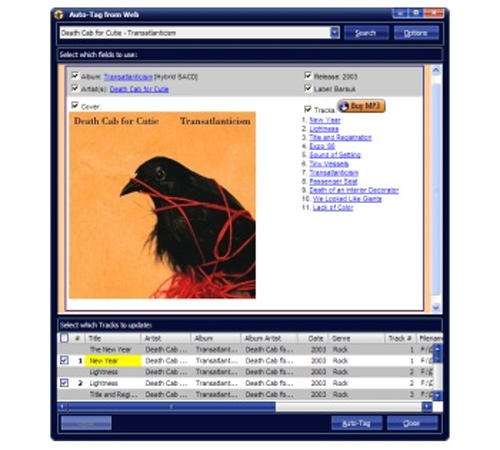Open track 7 Transatlanticism link
Viewport: 500px width, 450px height.
tap(334, 173)
